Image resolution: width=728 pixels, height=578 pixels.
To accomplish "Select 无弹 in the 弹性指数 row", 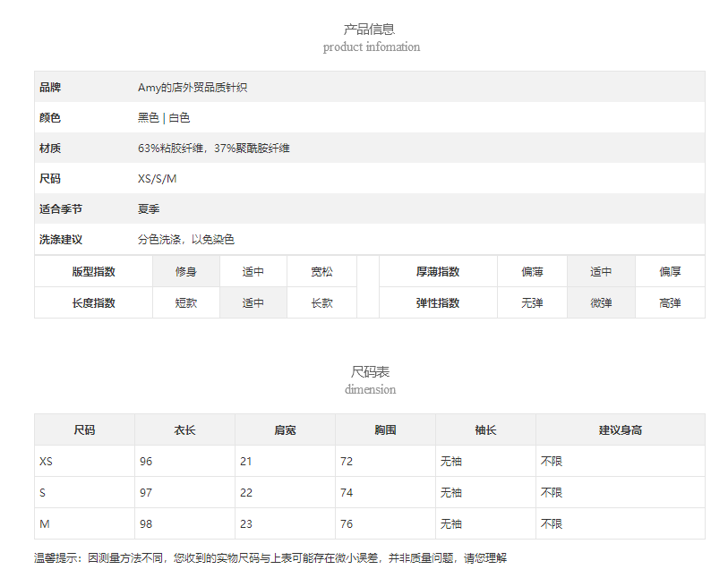I will [532, 303].
